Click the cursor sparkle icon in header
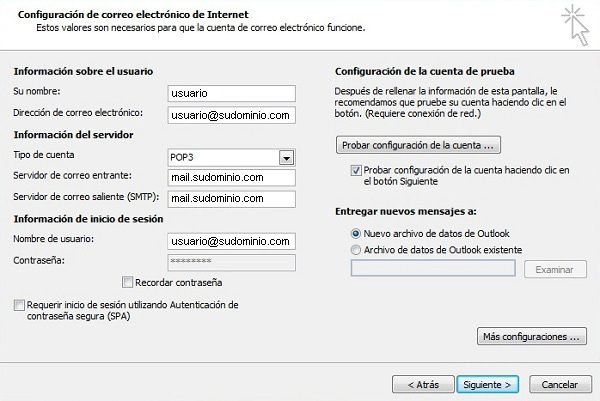This screenshot has height=401, width=600. point(575,25)
